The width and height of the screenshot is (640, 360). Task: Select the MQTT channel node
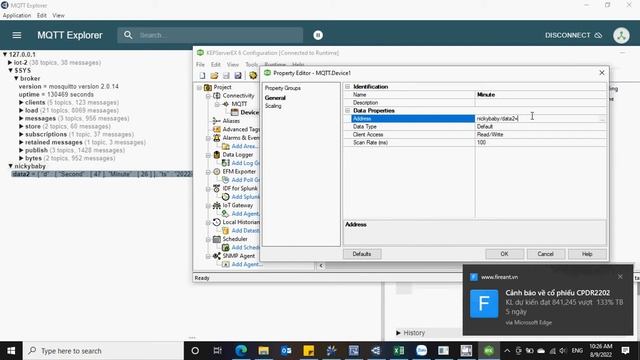pos(239,104)
